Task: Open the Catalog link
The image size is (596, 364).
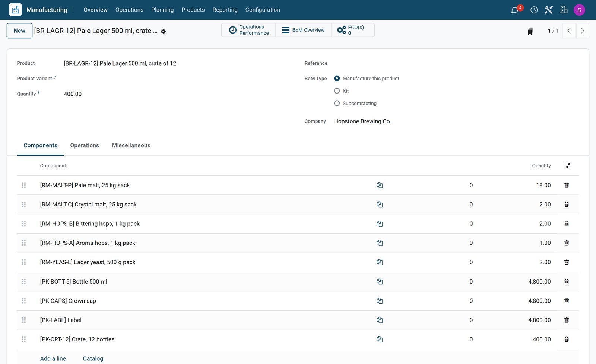Action: click(93, 358)
